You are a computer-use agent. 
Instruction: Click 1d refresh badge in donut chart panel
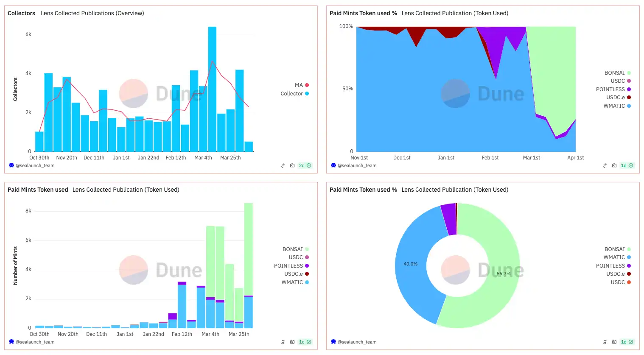(627, 342)
